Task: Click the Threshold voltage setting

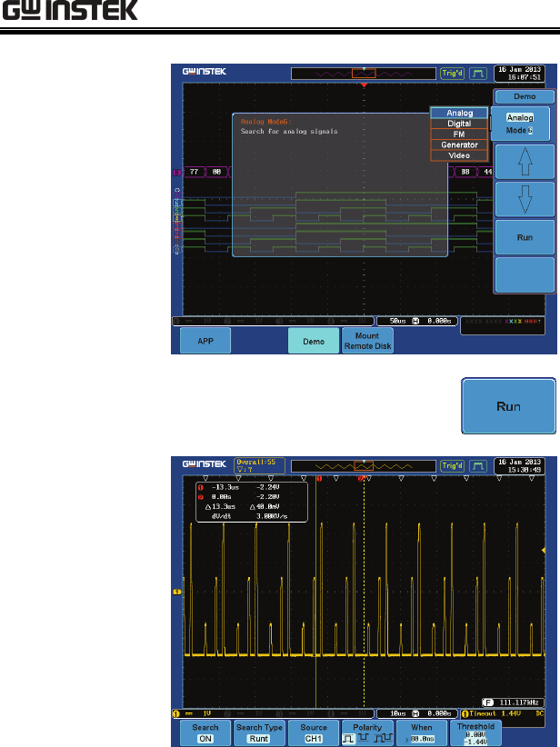Action: 475,732
